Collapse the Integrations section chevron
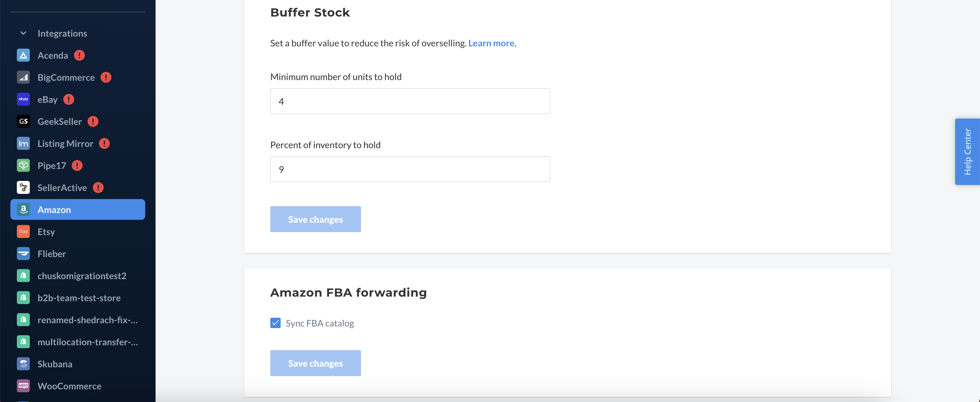Screen dimensions: 980x402 pos(23,33)
